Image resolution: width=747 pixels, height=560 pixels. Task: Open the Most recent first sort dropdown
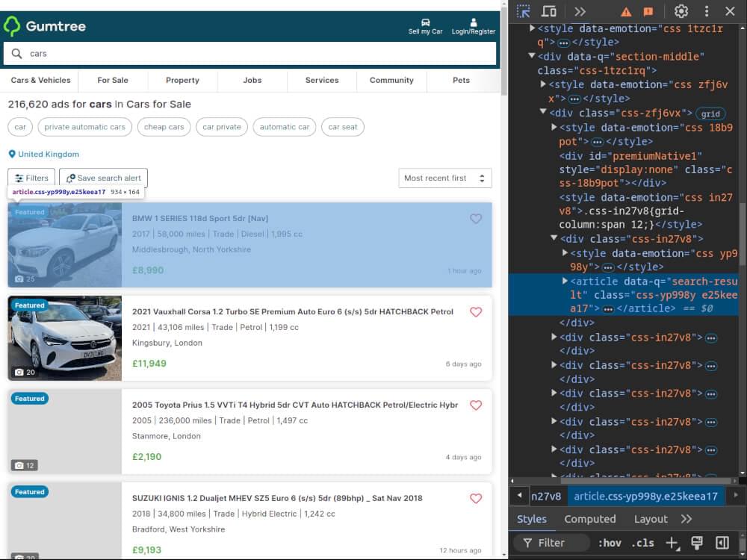click(444, 178)
